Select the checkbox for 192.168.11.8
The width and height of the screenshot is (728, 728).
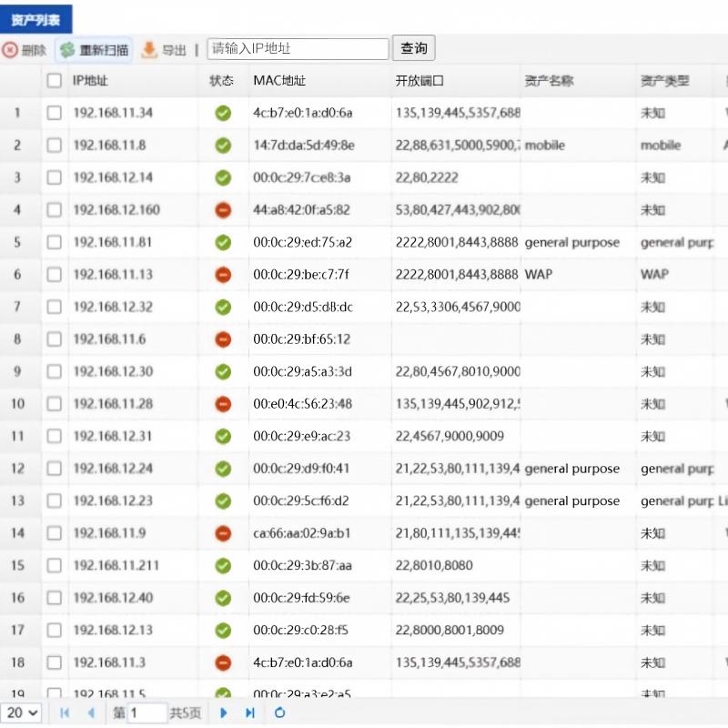[x=55, y=146]
